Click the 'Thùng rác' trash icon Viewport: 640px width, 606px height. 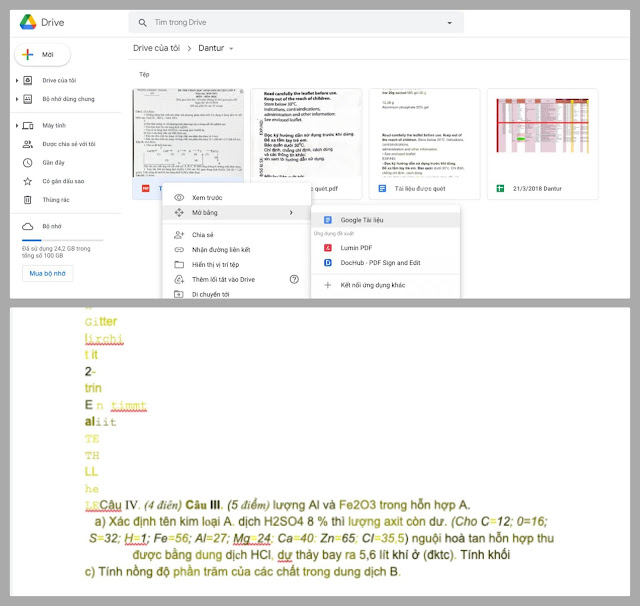pyautogui.click(x=27, y=200)
